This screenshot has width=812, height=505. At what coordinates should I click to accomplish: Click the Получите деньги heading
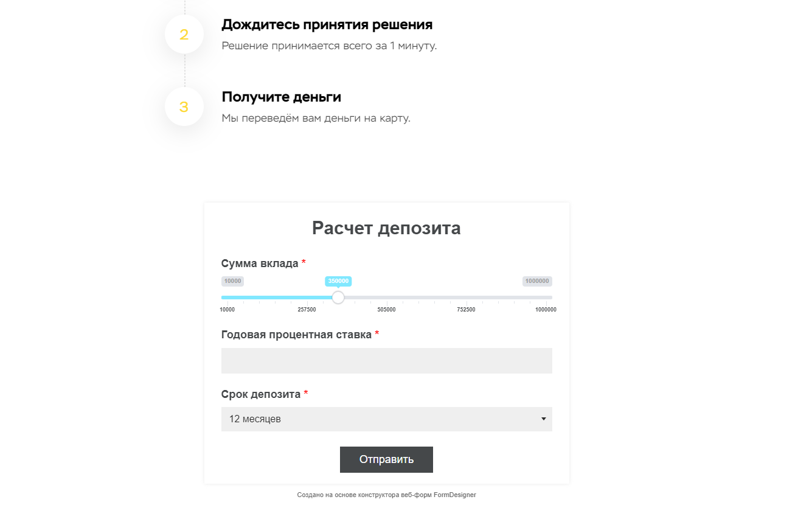coord(282,97)
